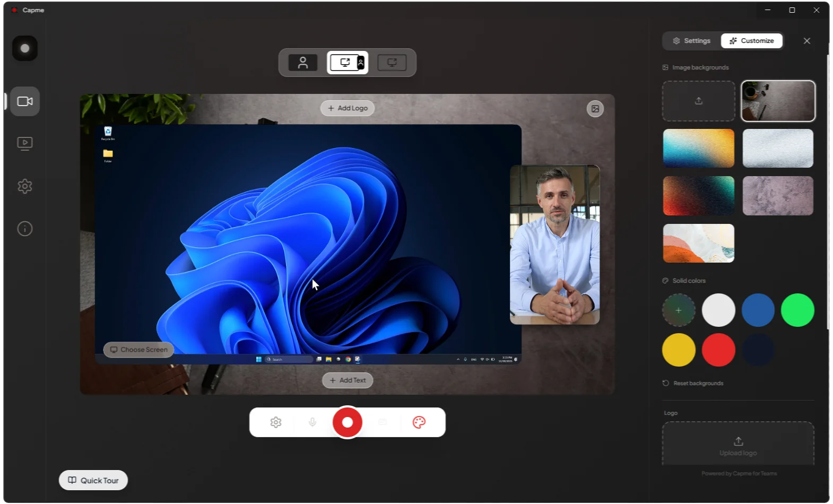Click the right panel scrollbar
The image size is (833, 504).
click(828, 191)
